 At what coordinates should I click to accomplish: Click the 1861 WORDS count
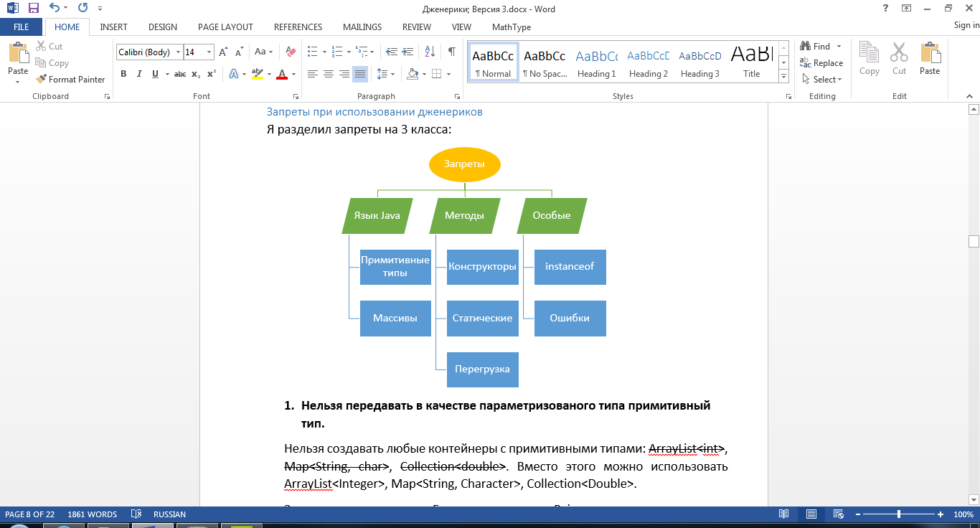point(92,514)
